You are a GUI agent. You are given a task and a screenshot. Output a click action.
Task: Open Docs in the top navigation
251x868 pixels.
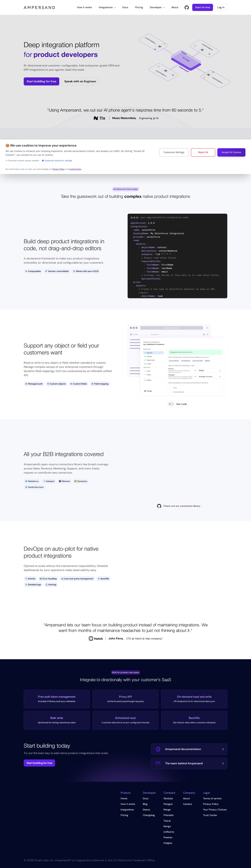click(125, 7)
